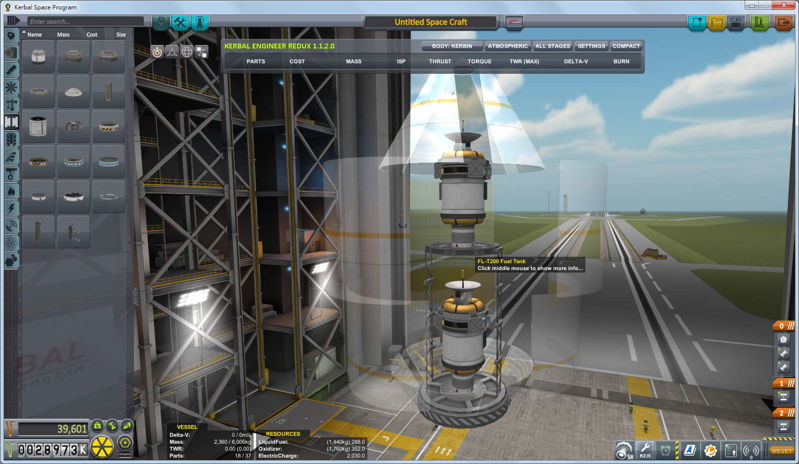Sort parts by Mass

[63, 35]
